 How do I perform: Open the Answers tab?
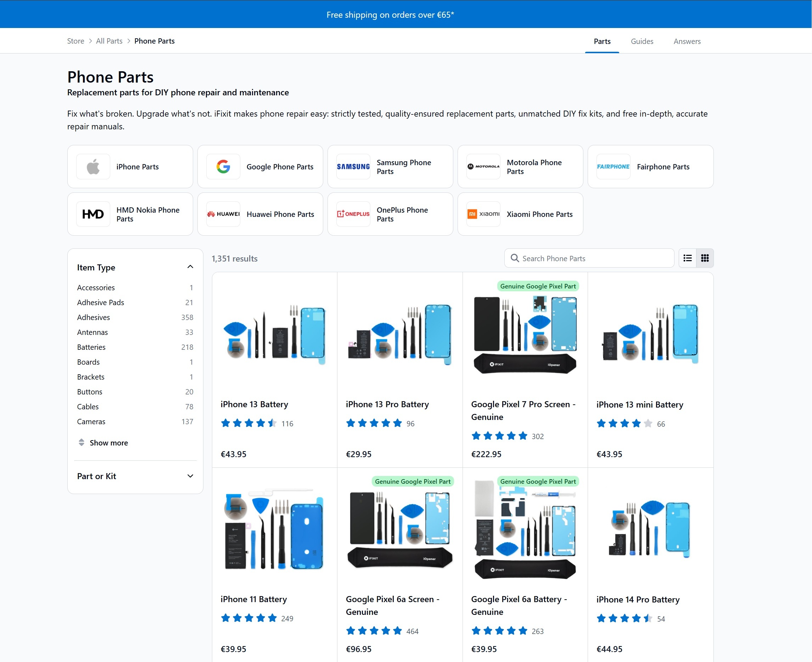tap(687, 41)
